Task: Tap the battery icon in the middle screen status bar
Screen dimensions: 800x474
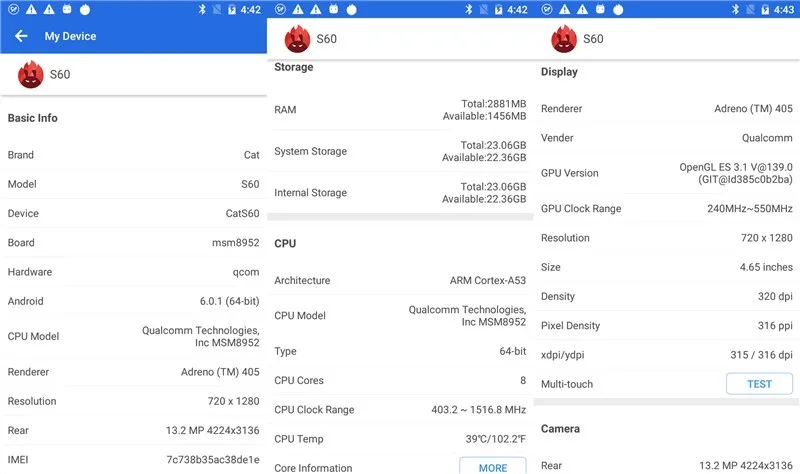Action: 498,9
